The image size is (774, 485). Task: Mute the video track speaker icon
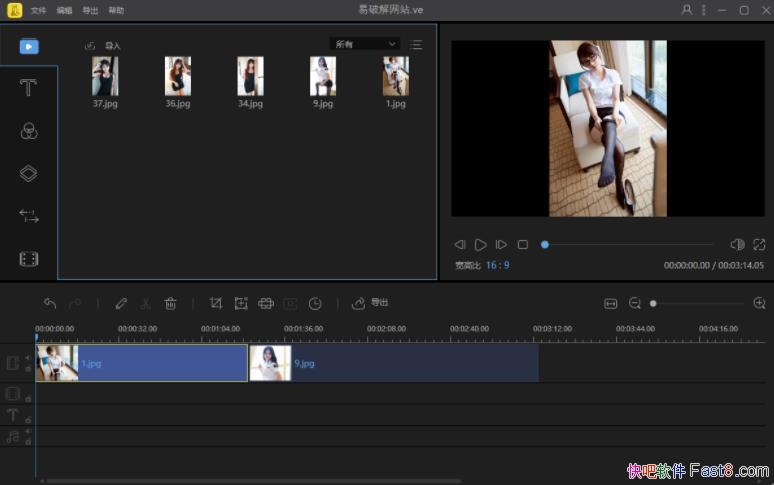[x=28, y=357]
